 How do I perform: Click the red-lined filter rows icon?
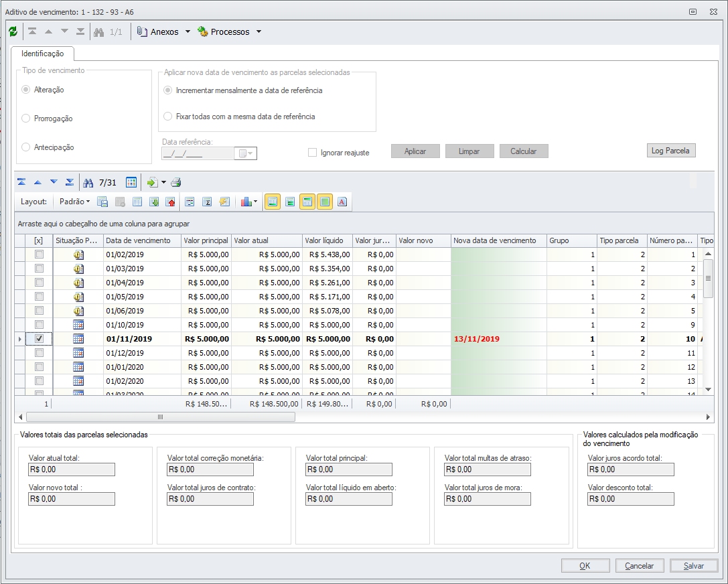(190, 202)
